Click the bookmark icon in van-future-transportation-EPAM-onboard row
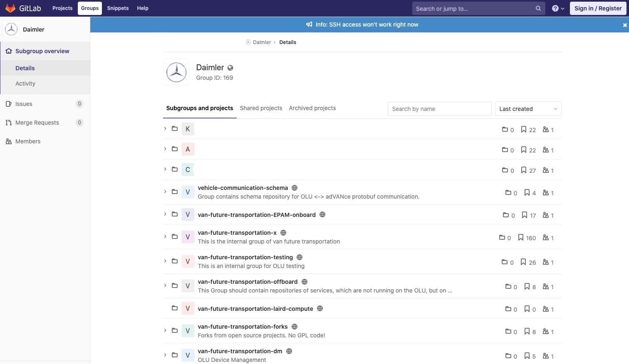This screenshot has height=364, width=629. coord(525,215)
